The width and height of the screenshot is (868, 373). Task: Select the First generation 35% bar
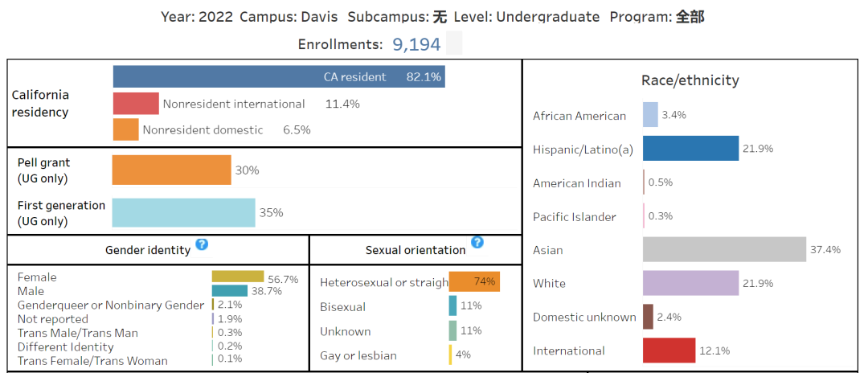coord(184,212)
